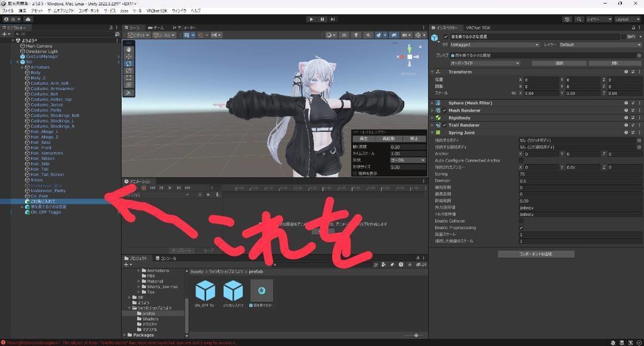
Task: Open the scene camera settings dropdown
Action: (x=406, y=35)
